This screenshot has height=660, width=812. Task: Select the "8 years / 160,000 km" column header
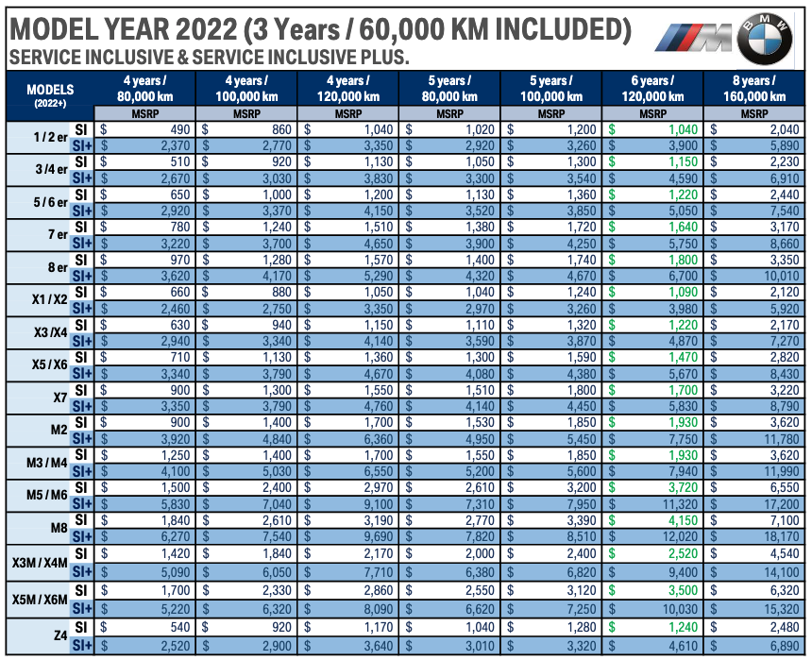[754, 89]
